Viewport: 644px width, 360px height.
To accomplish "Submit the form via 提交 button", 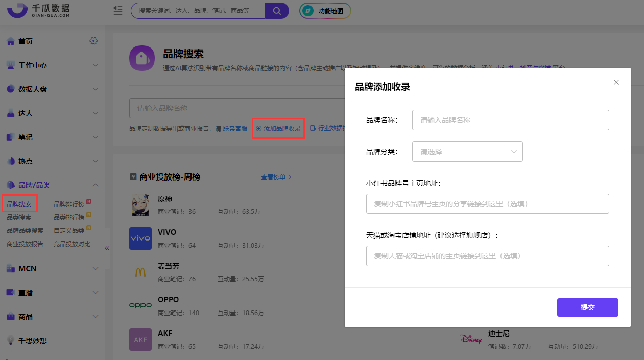I will (587, 307).
